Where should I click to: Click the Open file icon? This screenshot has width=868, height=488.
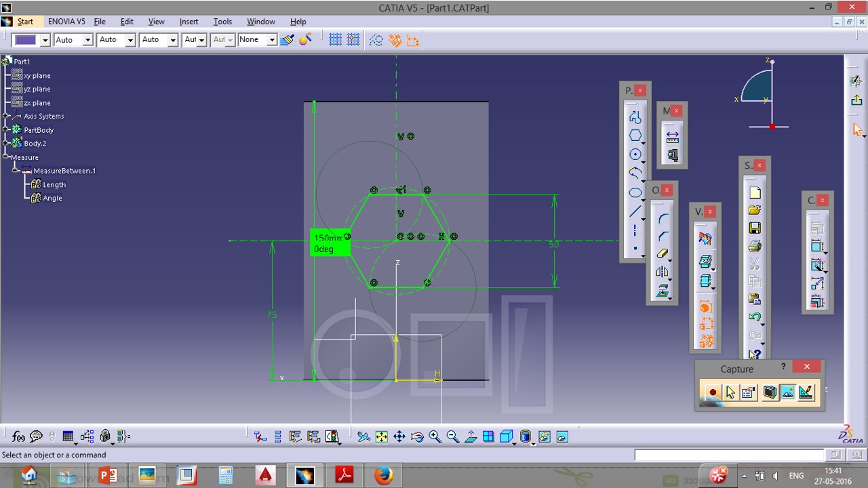[x=755, y=211]
